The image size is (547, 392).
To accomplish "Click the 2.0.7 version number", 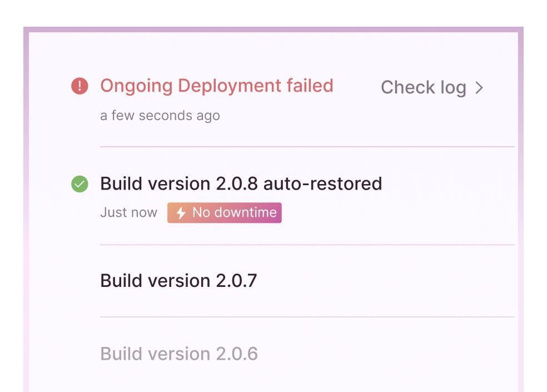I will click(x=236, y=281).
